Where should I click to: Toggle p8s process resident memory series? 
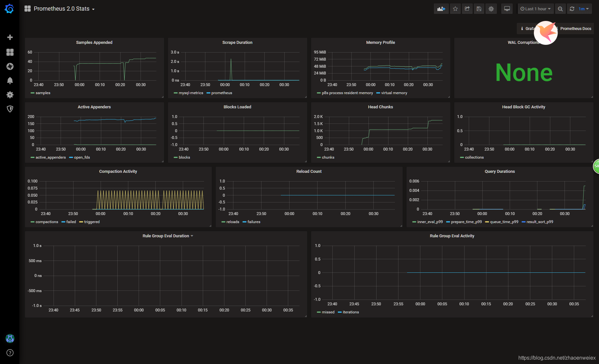[x=347, y=93]
